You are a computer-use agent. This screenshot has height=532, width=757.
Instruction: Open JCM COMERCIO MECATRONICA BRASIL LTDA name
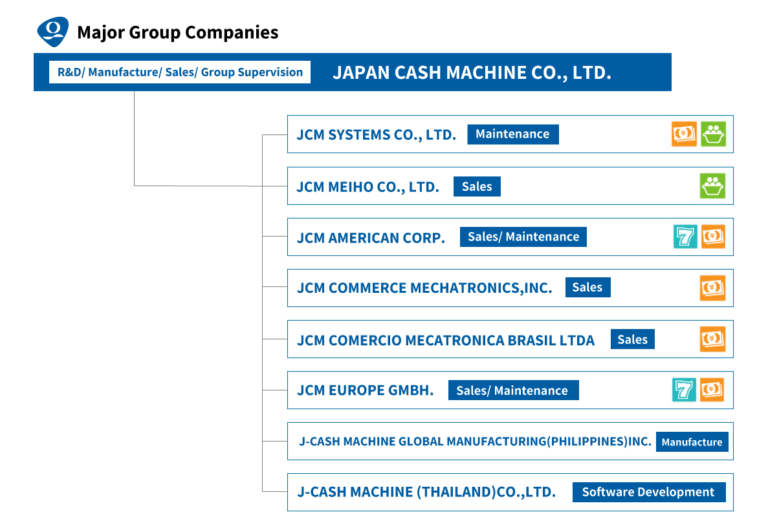(446, 340)
